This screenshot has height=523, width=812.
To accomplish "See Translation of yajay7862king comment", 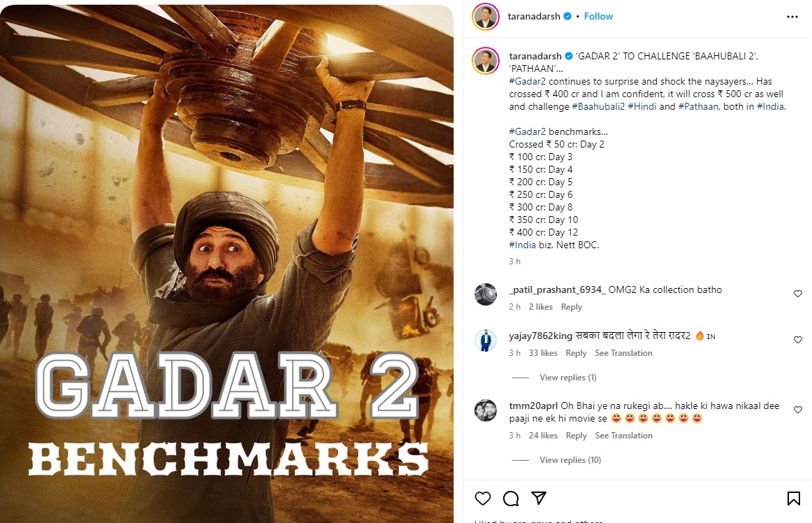I will point(623,353).
